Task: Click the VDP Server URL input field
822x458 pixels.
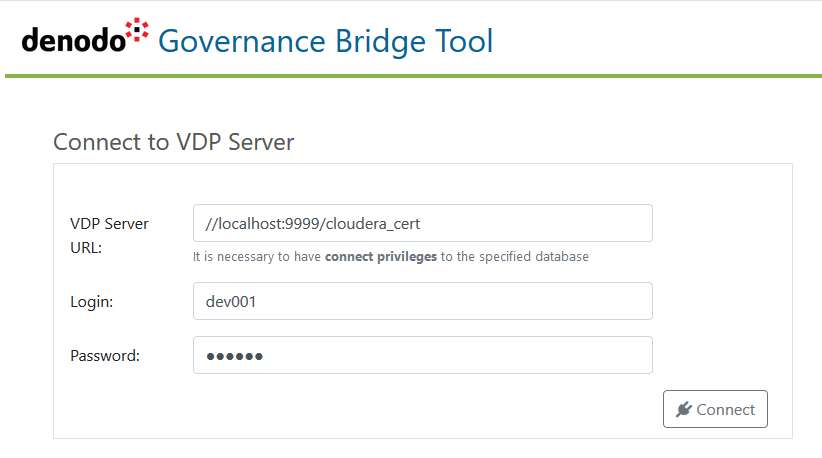Action: [423, 223]
